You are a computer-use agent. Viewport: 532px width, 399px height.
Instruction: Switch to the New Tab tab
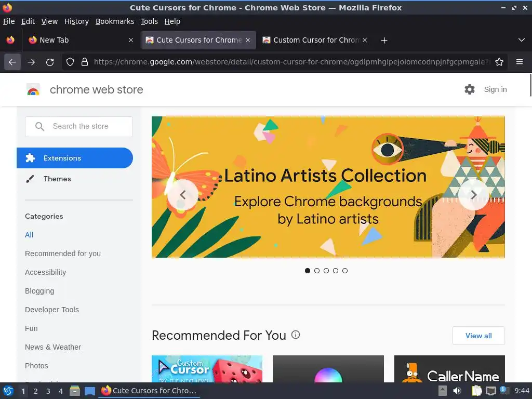tap(81, 40)
